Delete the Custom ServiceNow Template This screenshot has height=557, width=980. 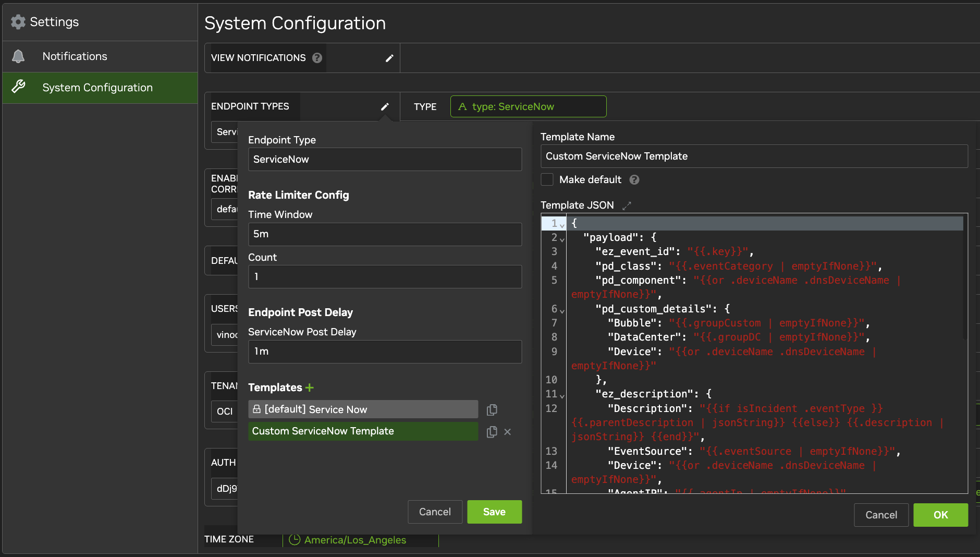click(x=508, y=432)
